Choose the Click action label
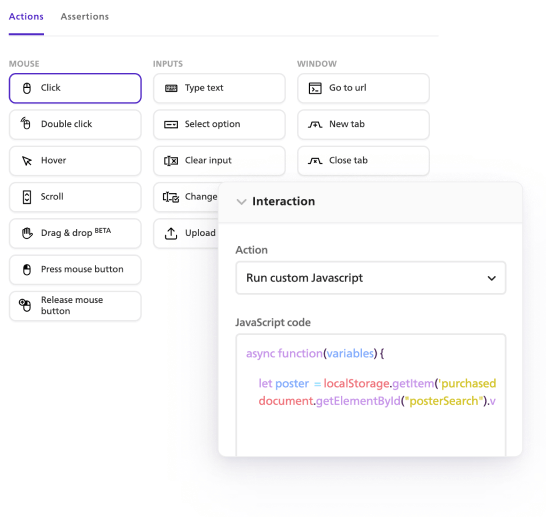 (50, 88)
